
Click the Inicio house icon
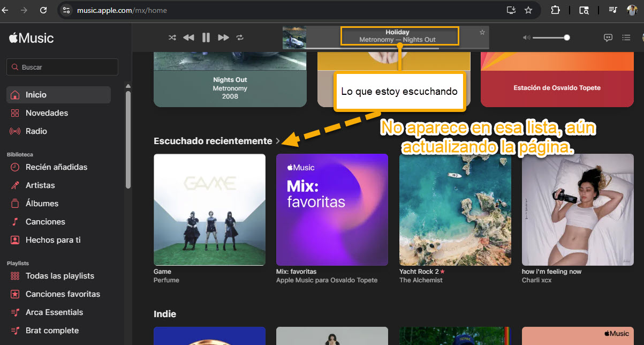click(x=15, y=95)
